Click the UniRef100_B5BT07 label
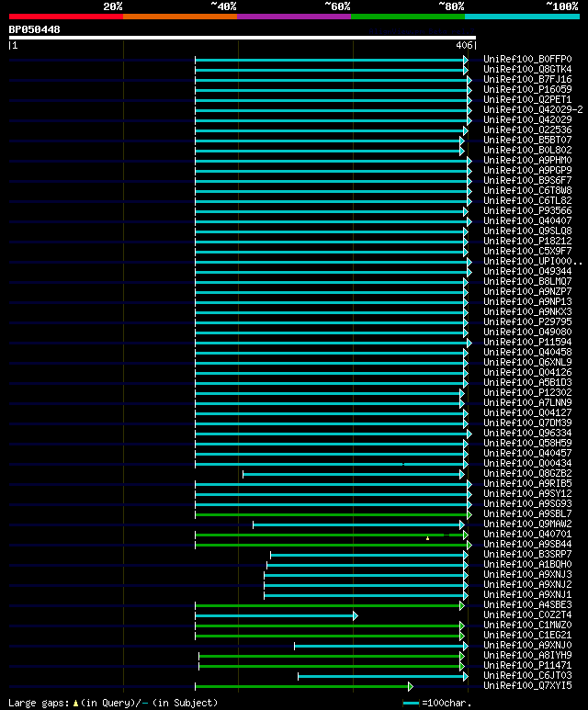This screenshot has width=588, height=710. point(527,141)
